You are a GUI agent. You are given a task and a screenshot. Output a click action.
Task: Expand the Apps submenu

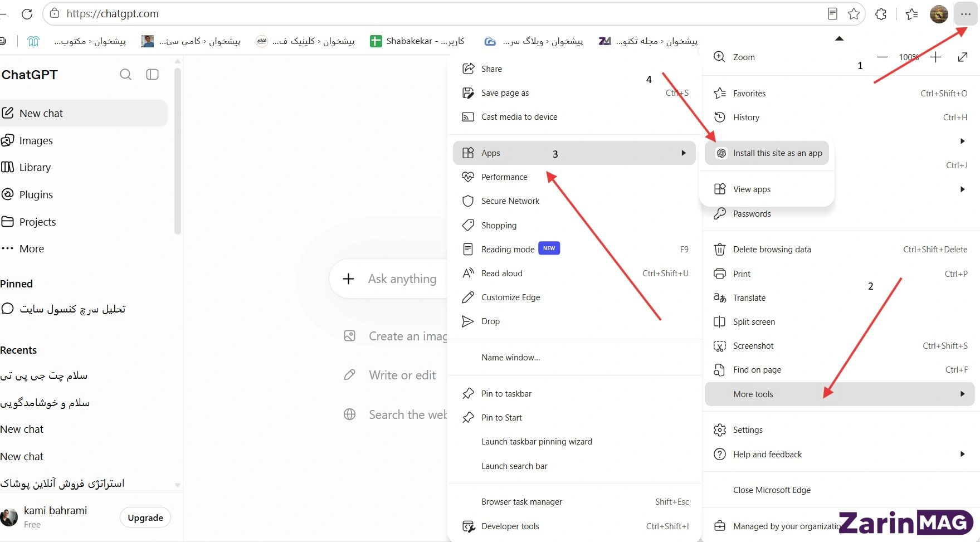[574, 153]
